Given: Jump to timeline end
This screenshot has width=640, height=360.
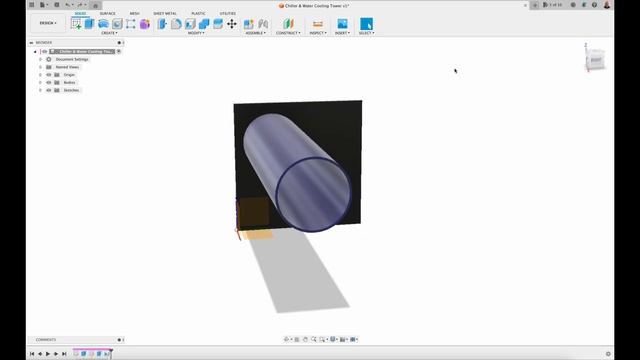Looking at the screenshot, I should (64, 354).
